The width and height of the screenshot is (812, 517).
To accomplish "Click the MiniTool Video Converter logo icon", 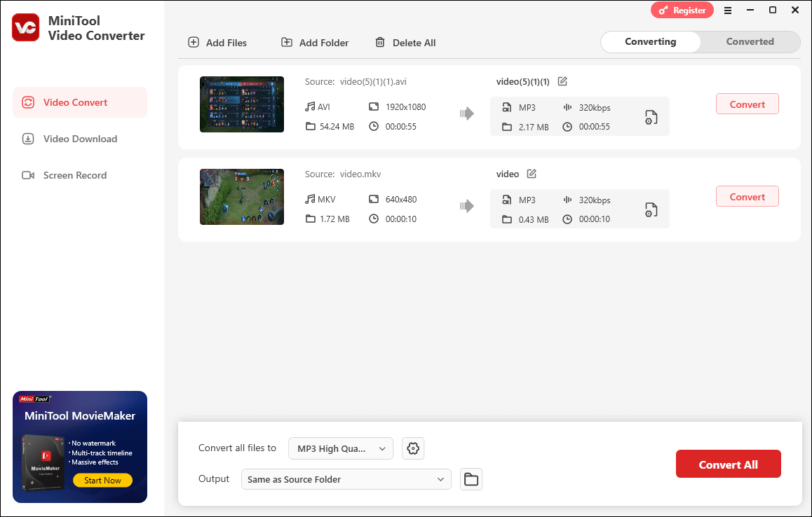I will 25,27.
